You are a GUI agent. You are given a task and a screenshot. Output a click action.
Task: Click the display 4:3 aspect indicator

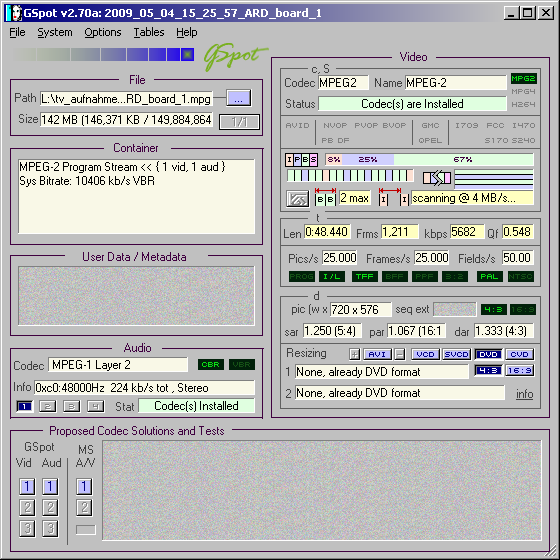pos(494,310)
